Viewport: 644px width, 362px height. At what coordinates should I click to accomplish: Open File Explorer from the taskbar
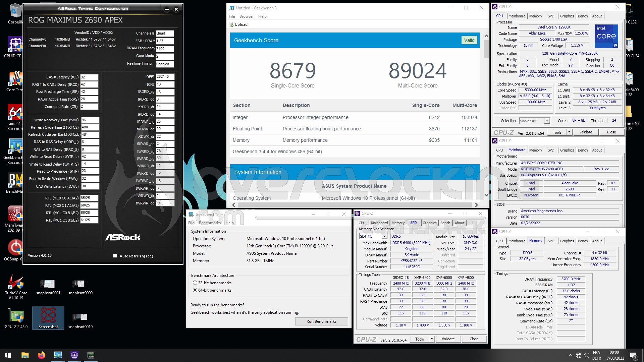[x=25, y=355]
